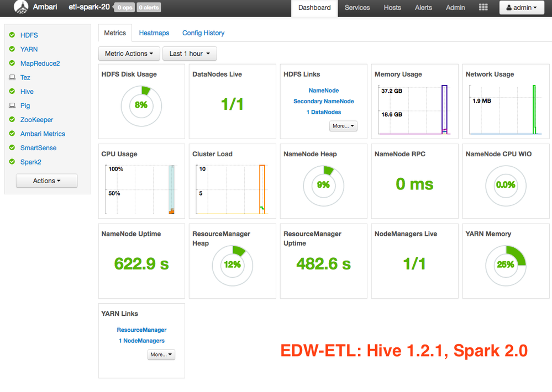Open the Metric Actions dropdown
This screenshot has width=552, height=392.
coord(129,54)
